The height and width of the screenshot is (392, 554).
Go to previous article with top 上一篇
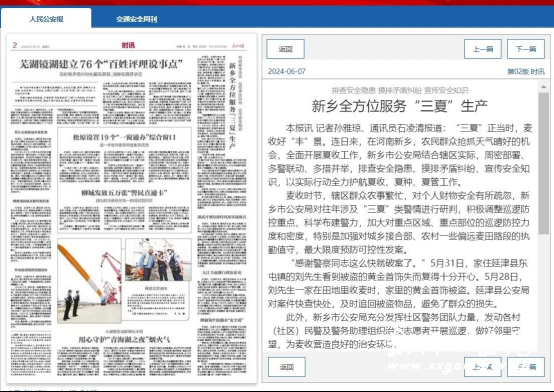483,49
